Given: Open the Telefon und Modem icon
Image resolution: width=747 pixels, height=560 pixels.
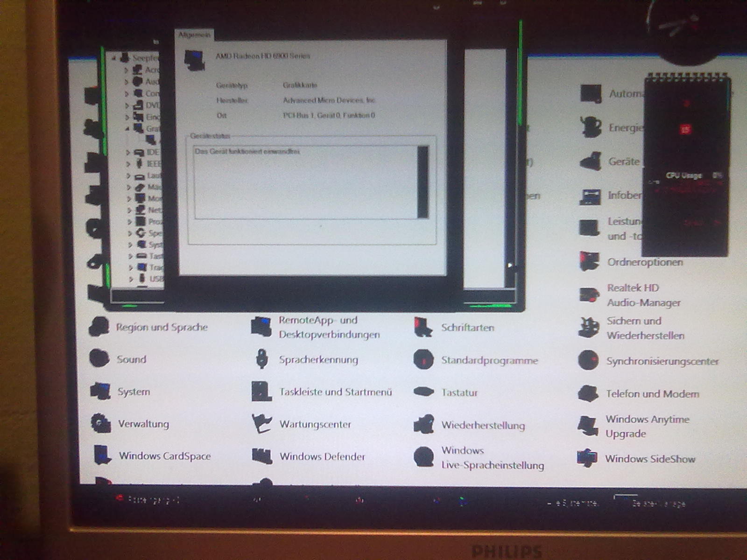Looking at the screenshot, I should point(588,393).
